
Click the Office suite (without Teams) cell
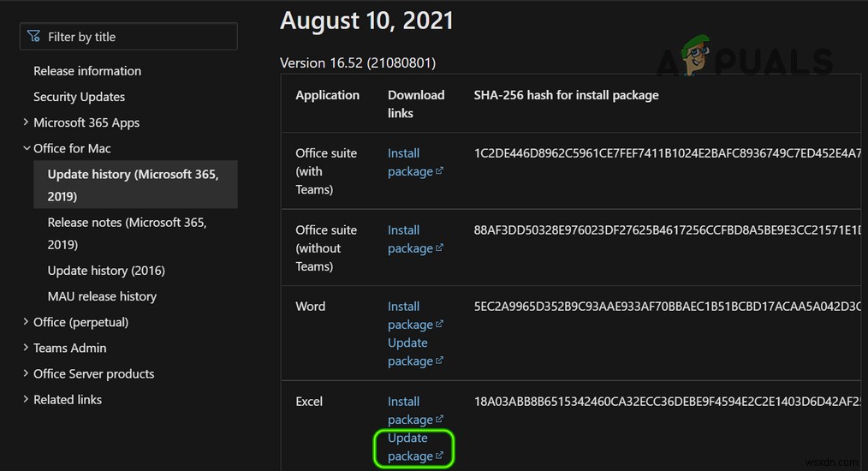326,247
